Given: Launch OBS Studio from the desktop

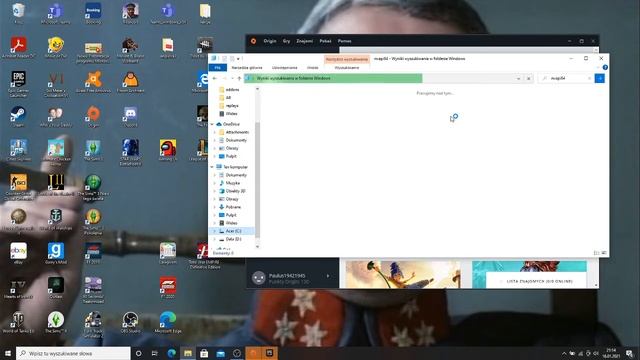Looking at the screenshot, I should pyautogui.click(x=131, y=322).
